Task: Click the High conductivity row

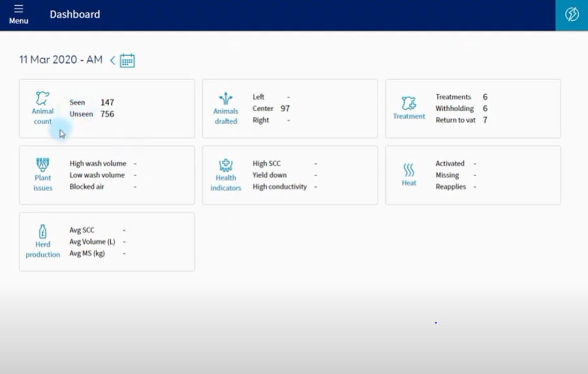Action: [285, 187]
